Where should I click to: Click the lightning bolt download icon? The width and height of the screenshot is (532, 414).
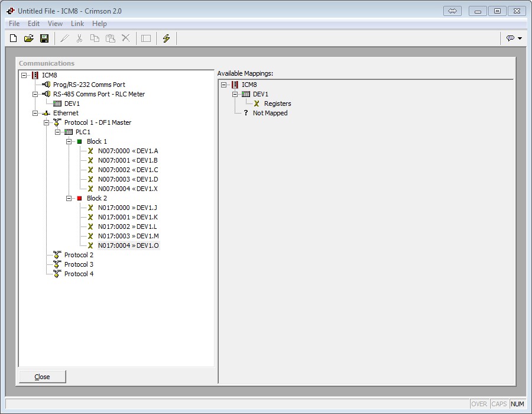[166, 38]
